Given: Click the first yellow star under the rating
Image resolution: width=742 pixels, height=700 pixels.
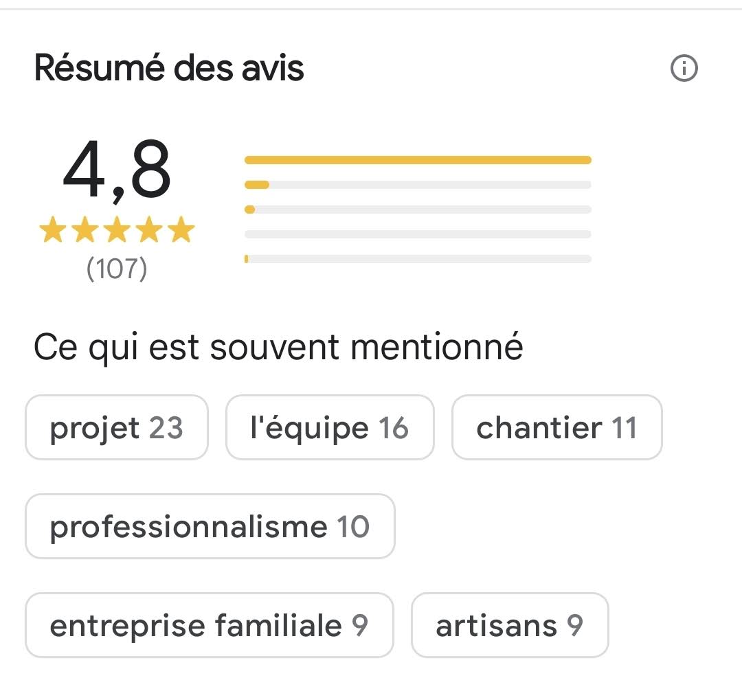Looking at the screenshot, I should (52, 231).
